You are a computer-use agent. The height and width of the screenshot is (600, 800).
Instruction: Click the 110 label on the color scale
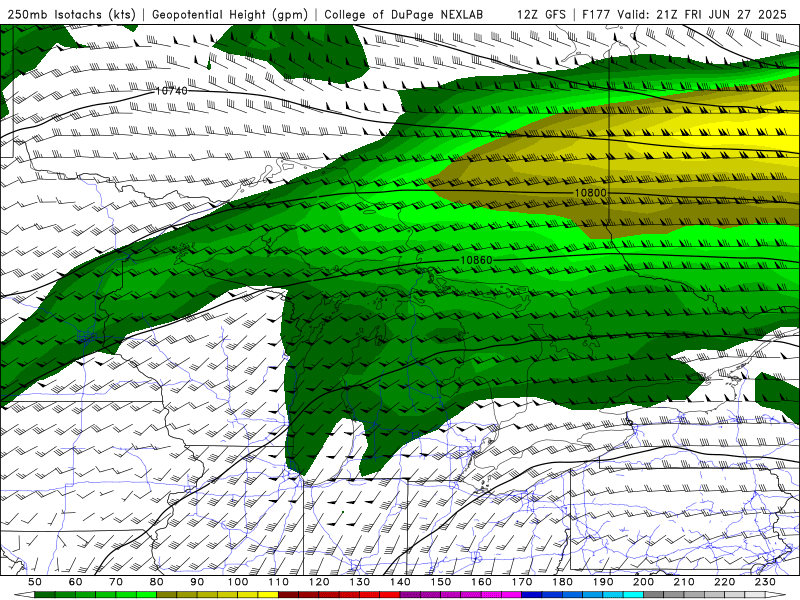pos(278,582)
